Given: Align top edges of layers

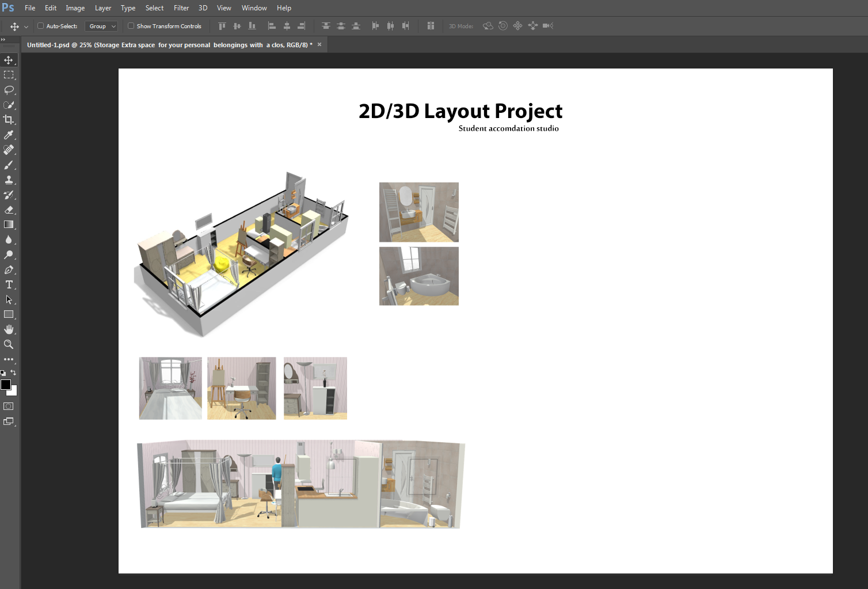Looking at the screenshot, I should [222, 26].
